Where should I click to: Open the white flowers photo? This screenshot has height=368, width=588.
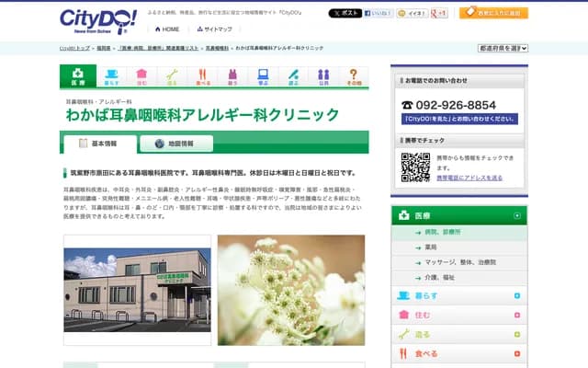click(x=291, y=290)
